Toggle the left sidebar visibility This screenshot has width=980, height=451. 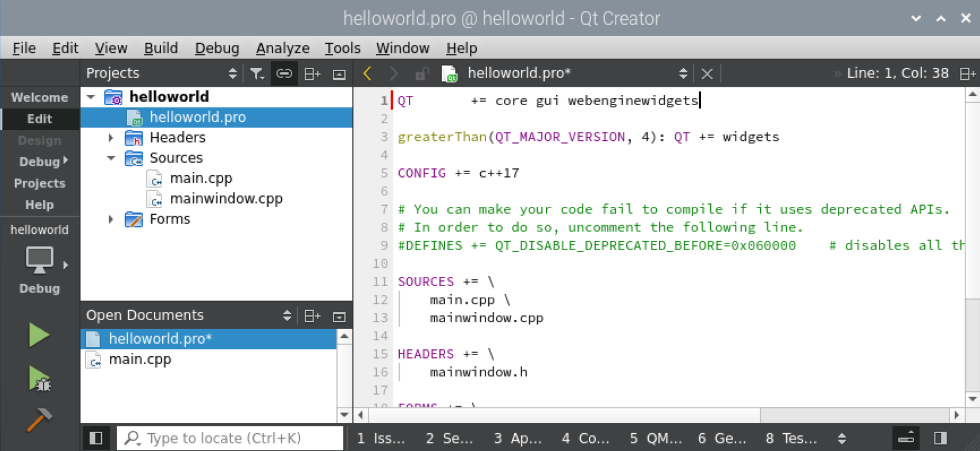(x=96, y=438)
